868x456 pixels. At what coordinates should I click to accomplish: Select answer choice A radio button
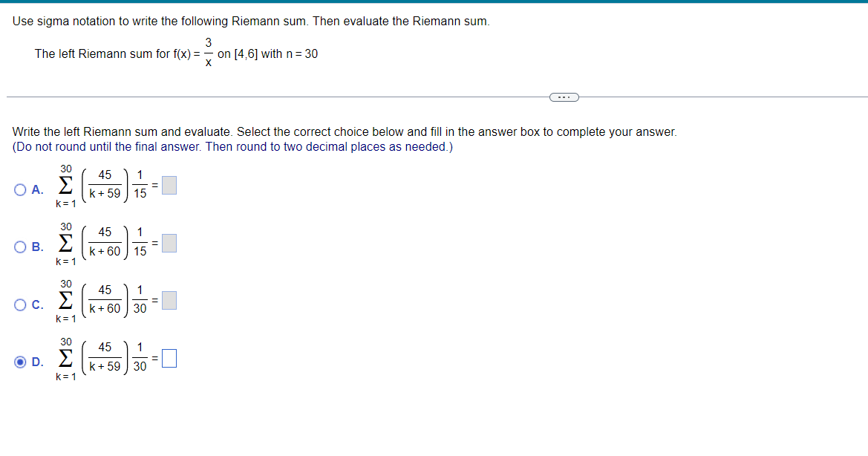pos(19,185)
